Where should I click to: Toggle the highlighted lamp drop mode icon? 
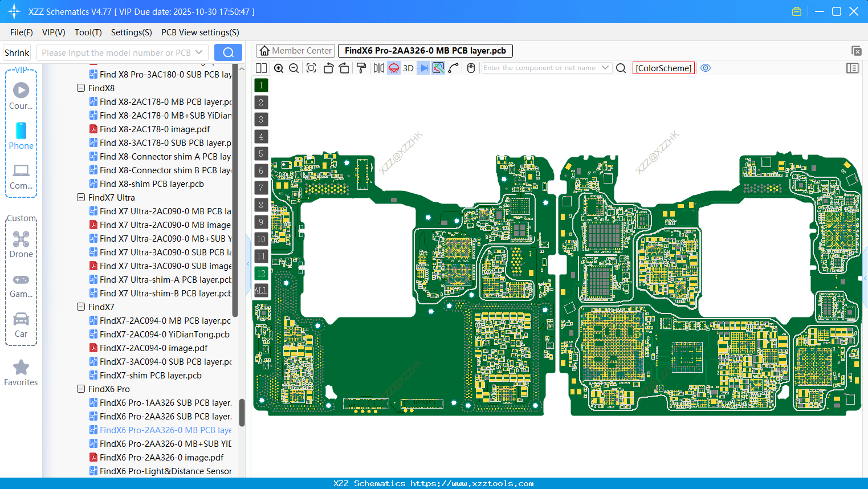[x=393, y=68]
